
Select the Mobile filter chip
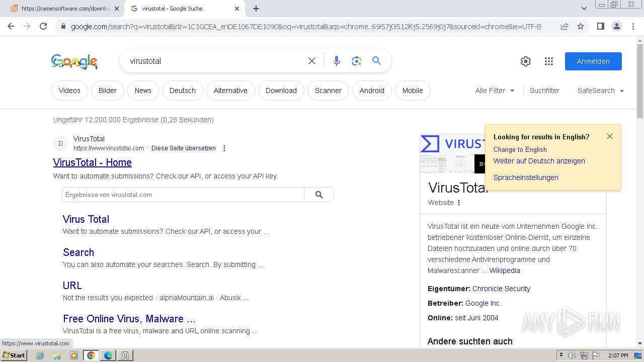[413, 90]
